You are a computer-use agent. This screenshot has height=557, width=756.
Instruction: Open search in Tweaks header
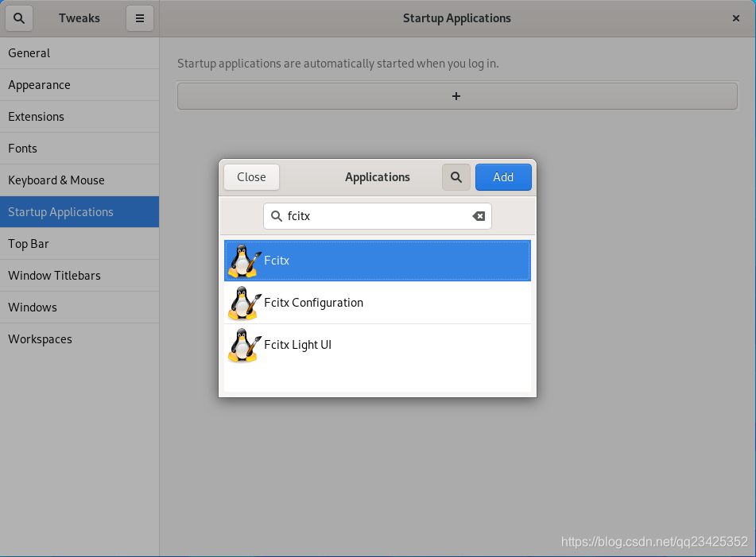click(19, 18)
